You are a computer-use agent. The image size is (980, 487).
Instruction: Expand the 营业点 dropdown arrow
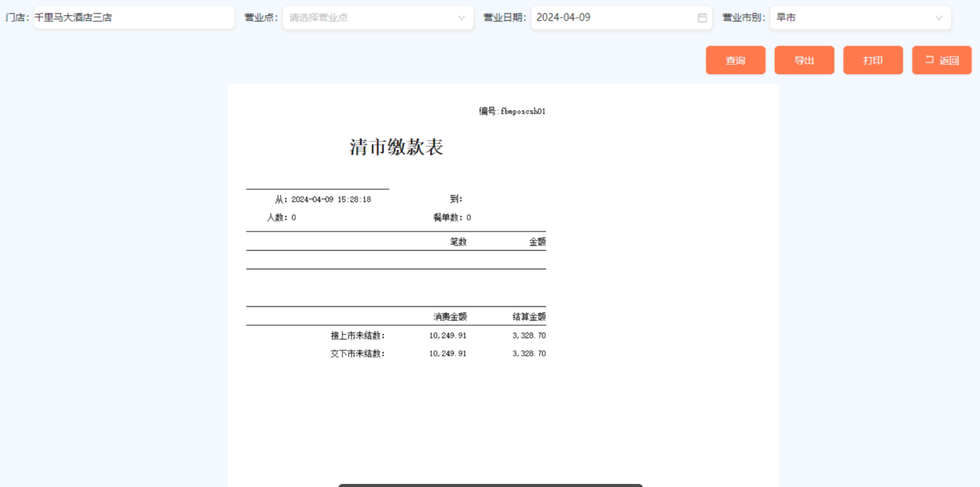pos(461,18)
